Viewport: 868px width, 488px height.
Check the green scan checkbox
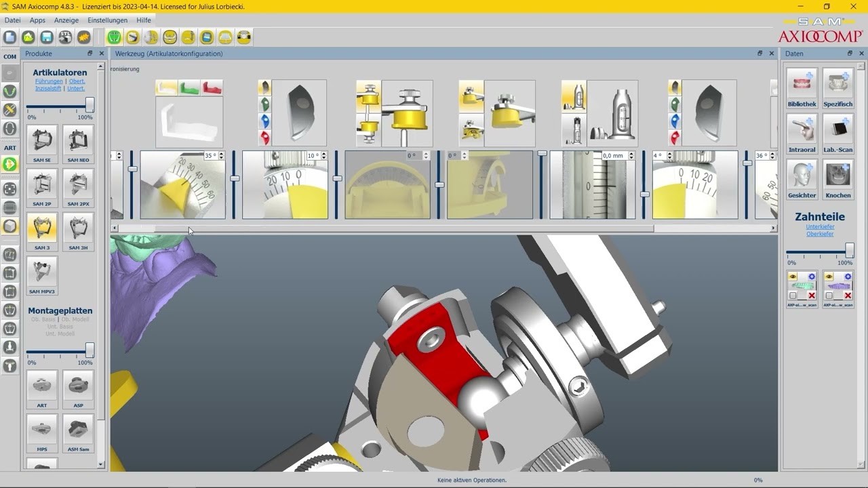[x=793, y=296]
